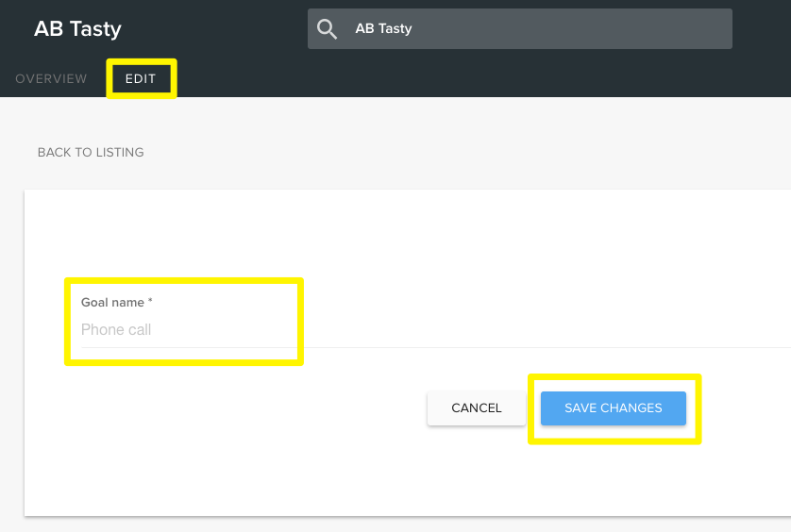Select the Edit tab
791x532 pixels.
[x=141, y=78]
